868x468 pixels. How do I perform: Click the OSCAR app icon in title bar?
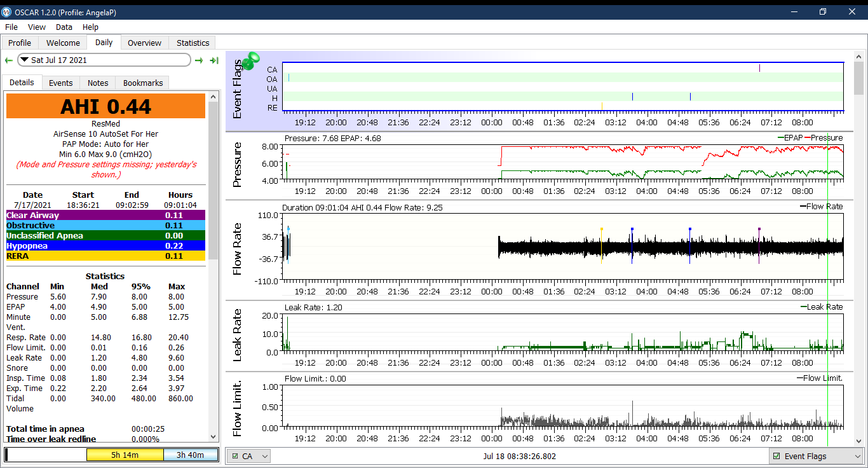[x=7, y=11]
